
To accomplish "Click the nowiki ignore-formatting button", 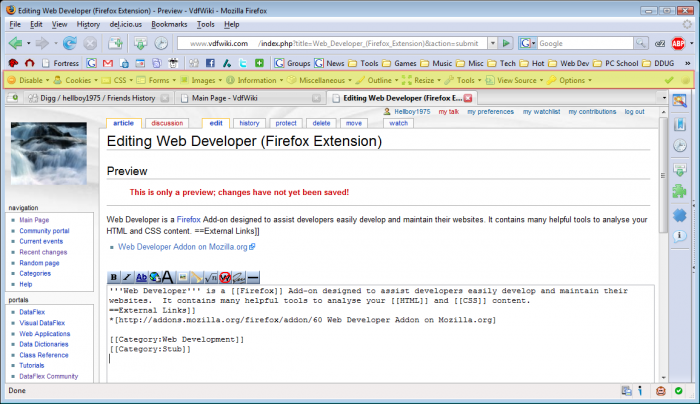I will (x=225, y=276).
